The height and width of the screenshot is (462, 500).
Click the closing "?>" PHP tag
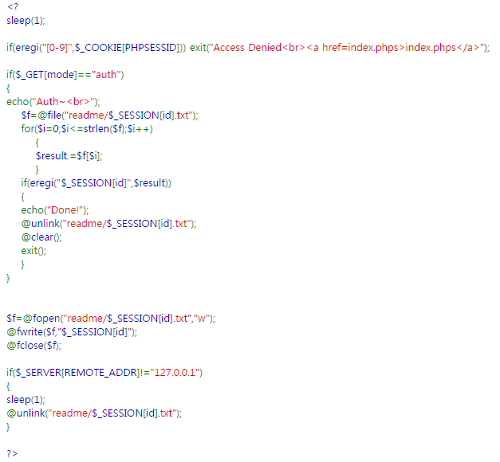(12, 453)
